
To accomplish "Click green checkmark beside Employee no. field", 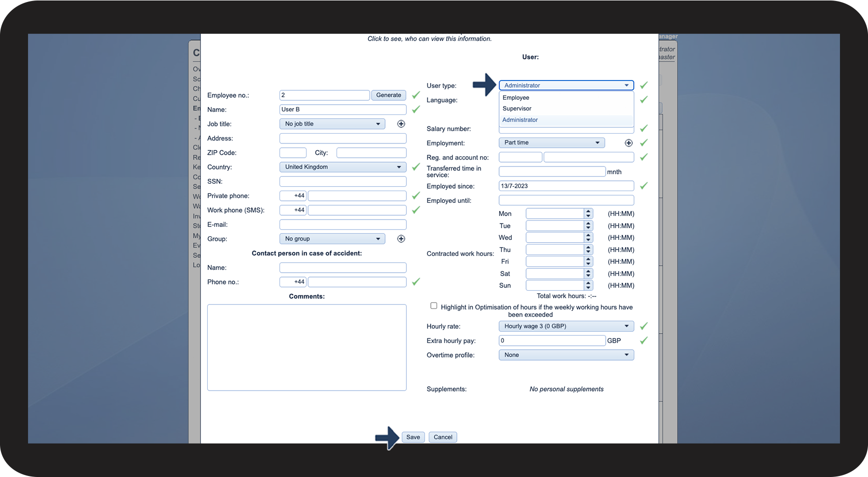I will point(416,95).
